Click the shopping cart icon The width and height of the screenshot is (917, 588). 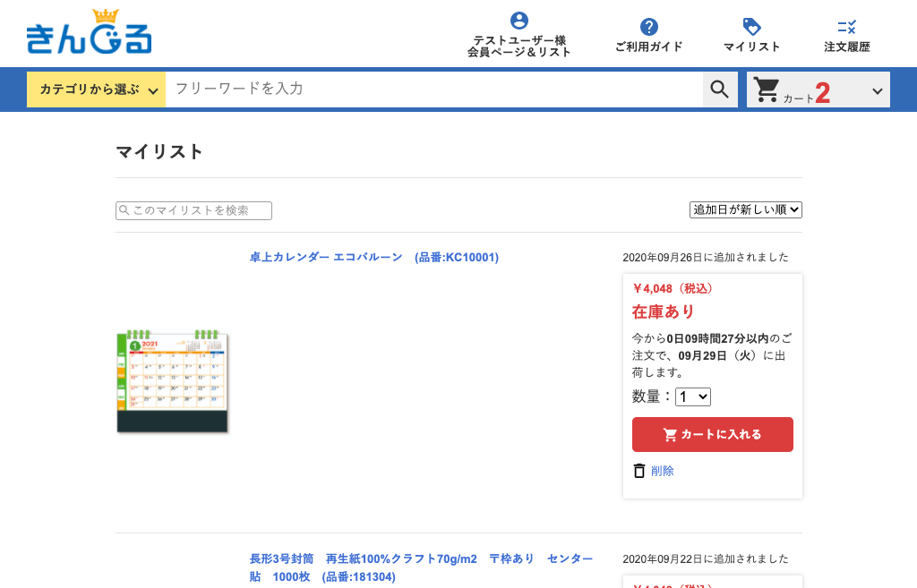coord(767,89)
